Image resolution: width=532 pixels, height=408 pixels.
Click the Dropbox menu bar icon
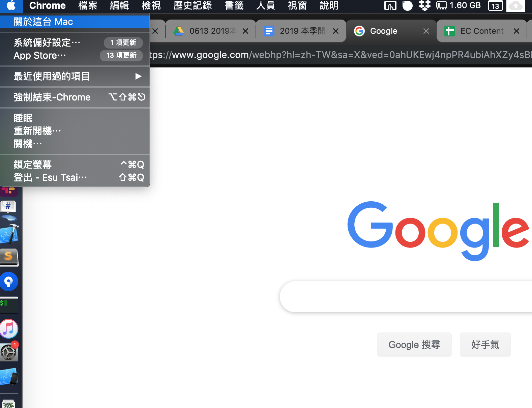[424, 6]
